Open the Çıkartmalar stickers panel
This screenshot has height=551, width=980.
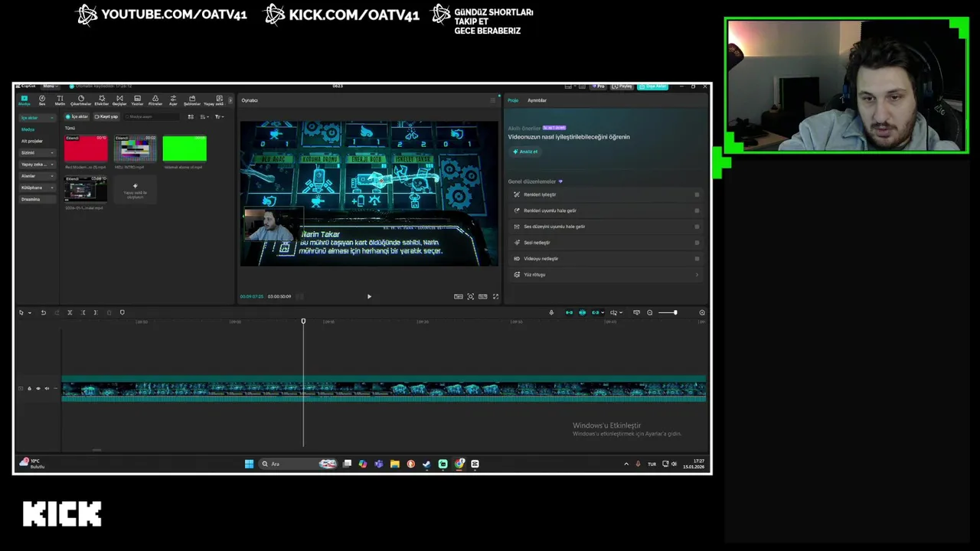point(80,100)
